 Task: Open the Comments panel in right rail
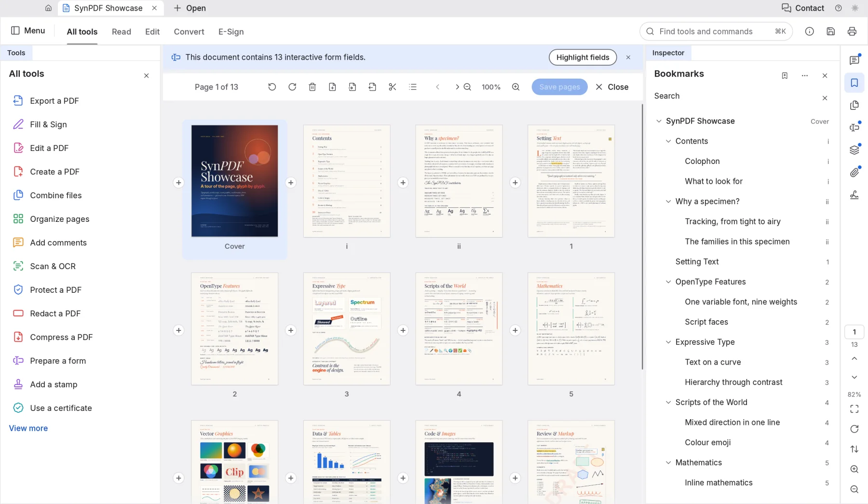tap(854, 60)
